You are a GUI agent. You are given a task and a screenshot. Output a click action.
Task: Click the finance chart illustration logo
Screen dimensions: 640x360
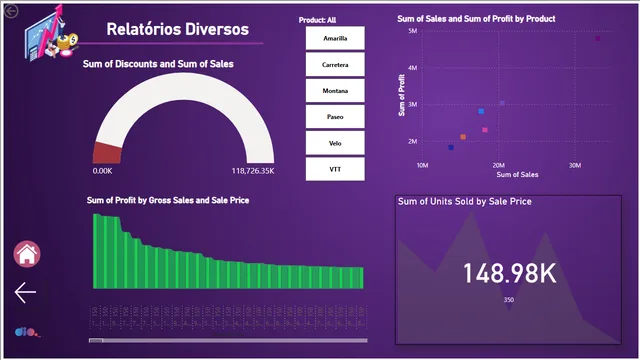tap(50, 34)
